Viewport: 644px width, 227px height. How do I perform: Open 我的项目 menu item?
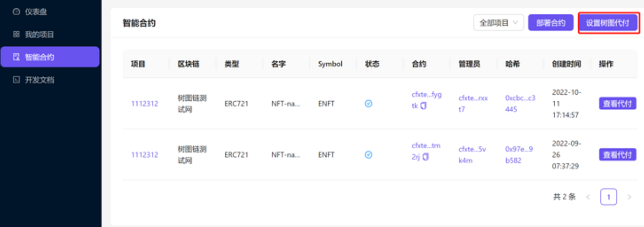[x=39, y=34]
